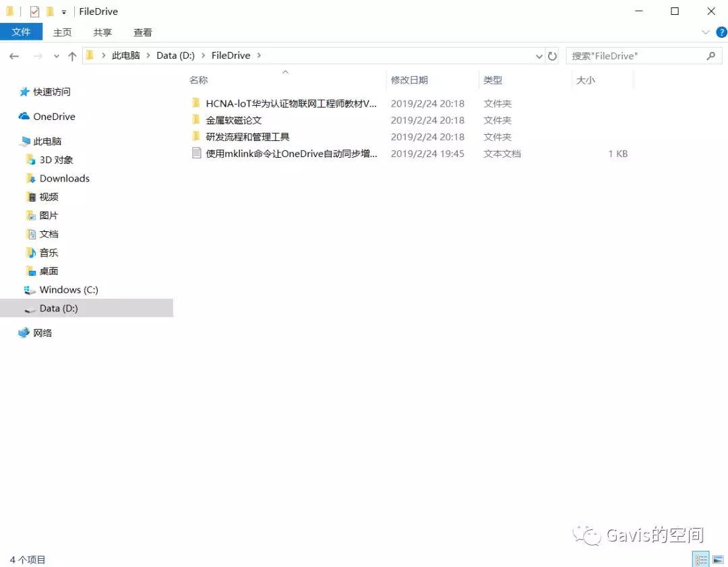Click Data (D:) in the address bar
This screenshot has width=728, height=567.
175,55
